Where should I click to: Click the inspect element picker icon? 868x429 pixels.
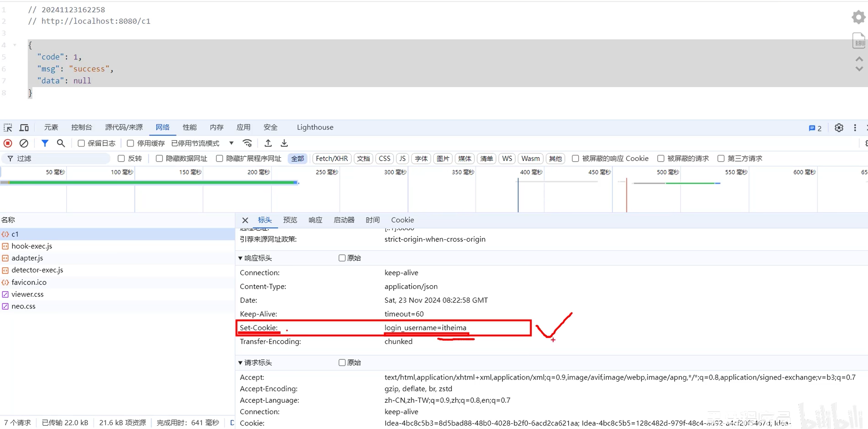click(x=8, y=127)
